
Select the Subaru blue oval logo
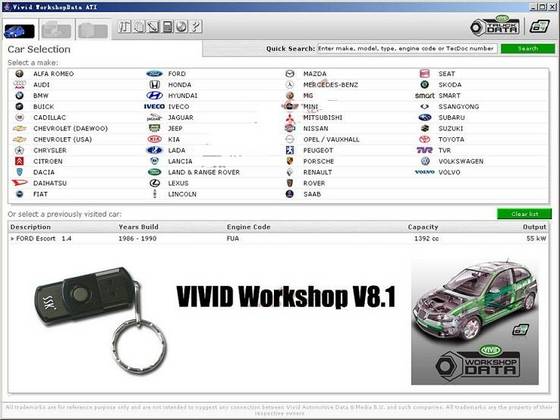point(424,118)
